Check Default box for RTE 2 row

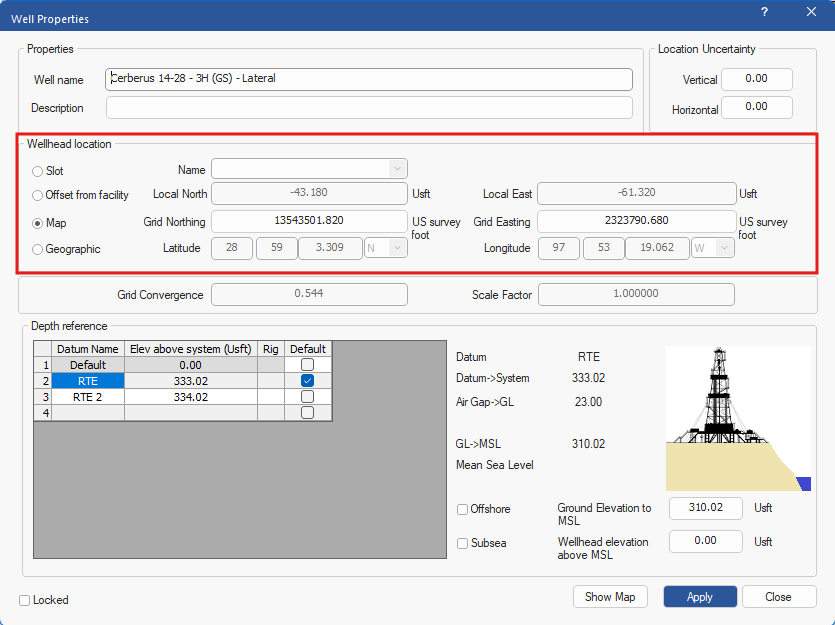pos(307,397)
